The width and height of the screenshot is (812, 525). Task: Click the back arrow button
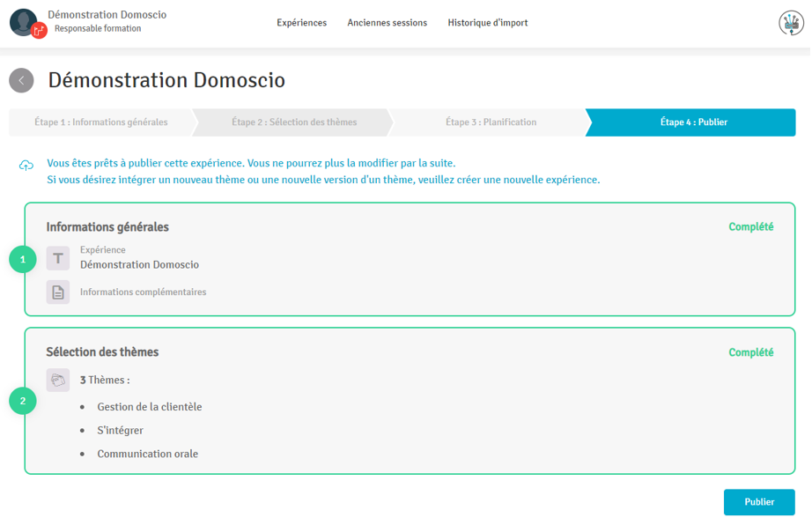tap(21, 80)
